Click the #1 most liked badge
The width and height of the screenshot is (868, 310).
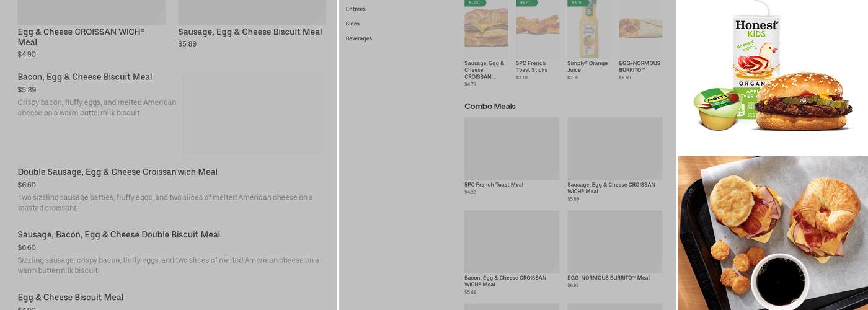pyautogui.click(x=475, y=3)
